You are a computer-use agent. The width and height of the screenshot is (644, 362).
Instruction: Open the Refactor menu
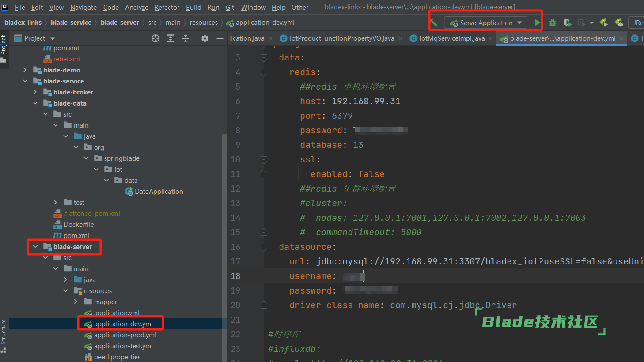tap(167, 8)
